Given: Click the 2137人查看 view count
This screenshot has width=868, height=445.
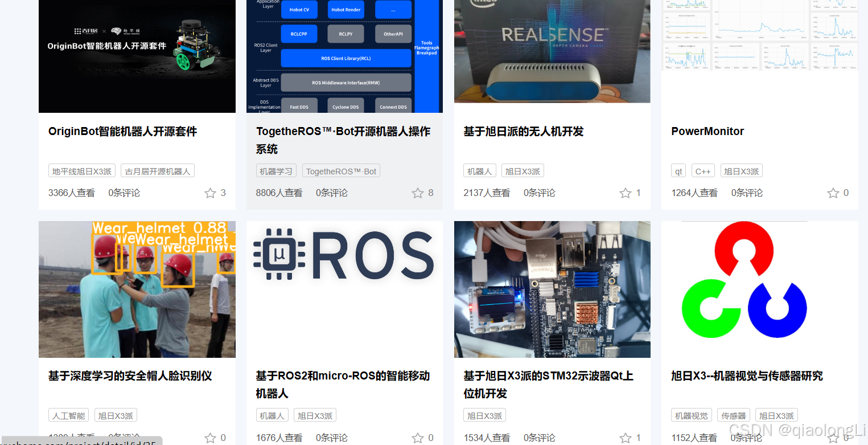Looking at the screenshot, I should (x=487, y=193).
